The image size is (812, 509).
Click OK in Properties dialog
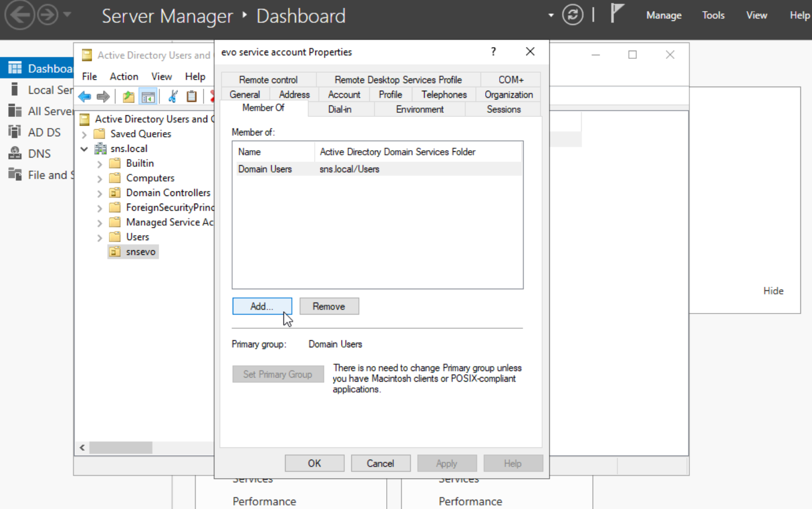(x=315, y=463)
